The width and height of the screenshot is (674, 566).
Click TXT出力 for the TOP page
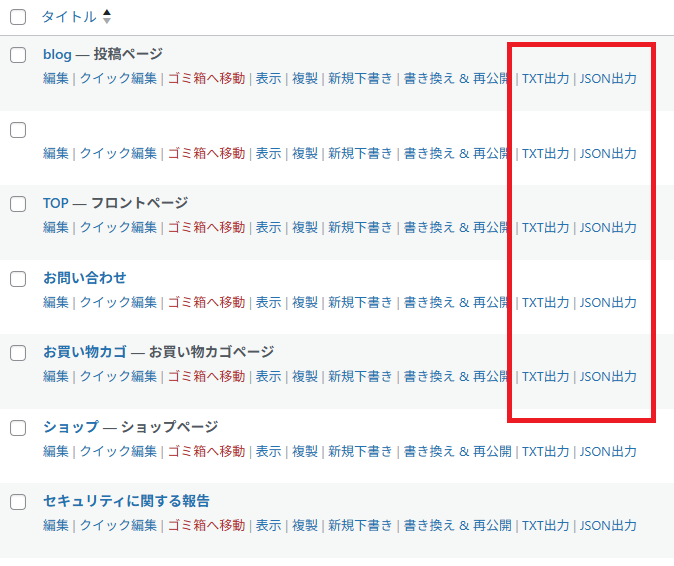[545, 227]
